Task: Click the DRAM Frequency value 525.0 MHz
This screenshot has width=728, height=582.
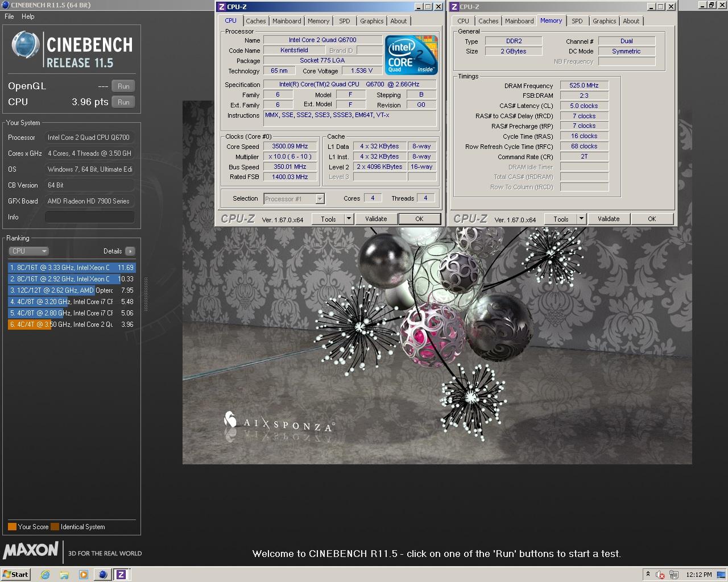Action: [584, 85]
